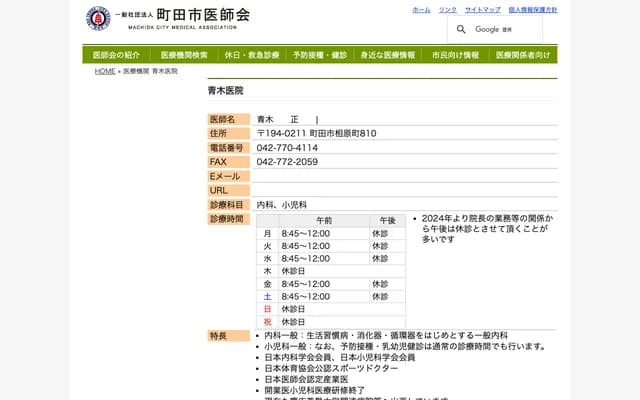Viewport: 640px width, 400px height.
Task: Click the 青木医院 page heading
Action: (x=225, y=91)
